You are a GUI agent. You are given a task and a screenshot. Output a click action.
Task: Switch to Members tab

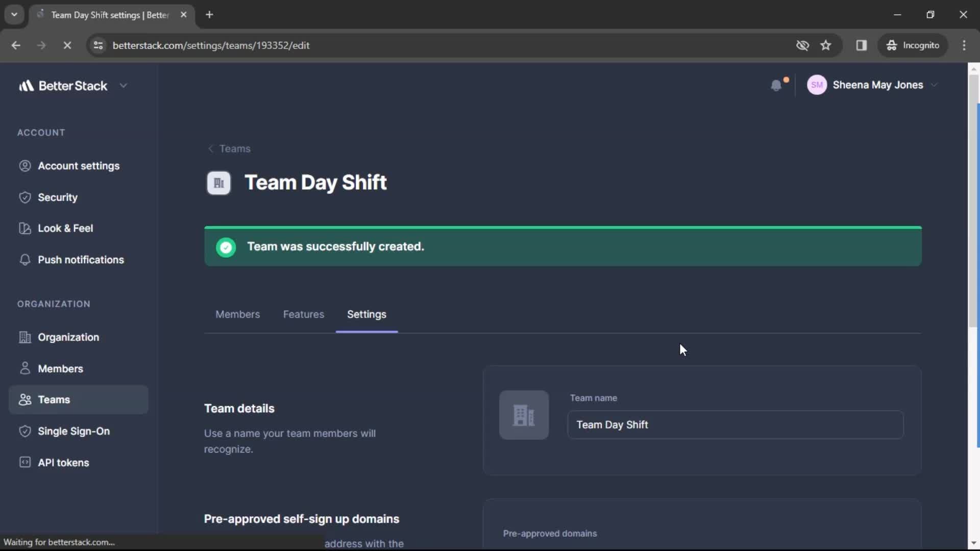point(237,314)
